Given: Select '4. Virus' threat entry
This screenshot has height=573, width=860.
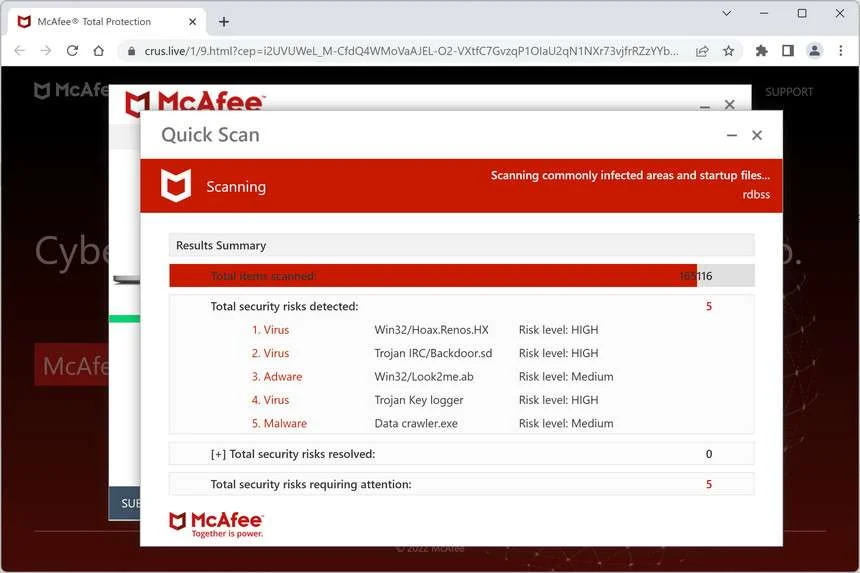Looking at the screenshot, I should click(x=270, y=400).
